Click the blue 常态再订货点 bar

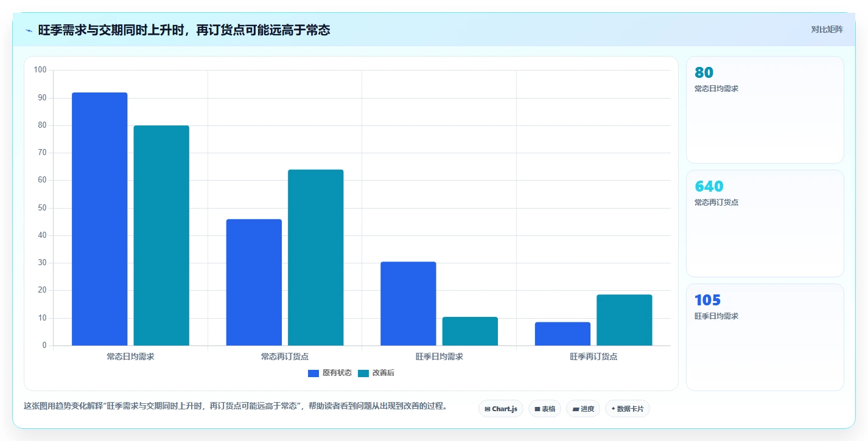click(x=254, y=282)
